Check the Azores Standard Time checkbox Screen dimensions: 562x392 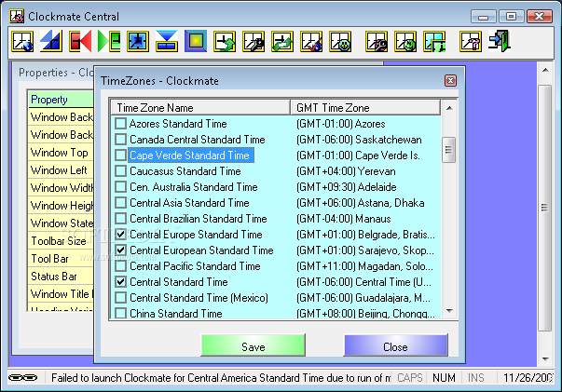click(x=121, y=124)
